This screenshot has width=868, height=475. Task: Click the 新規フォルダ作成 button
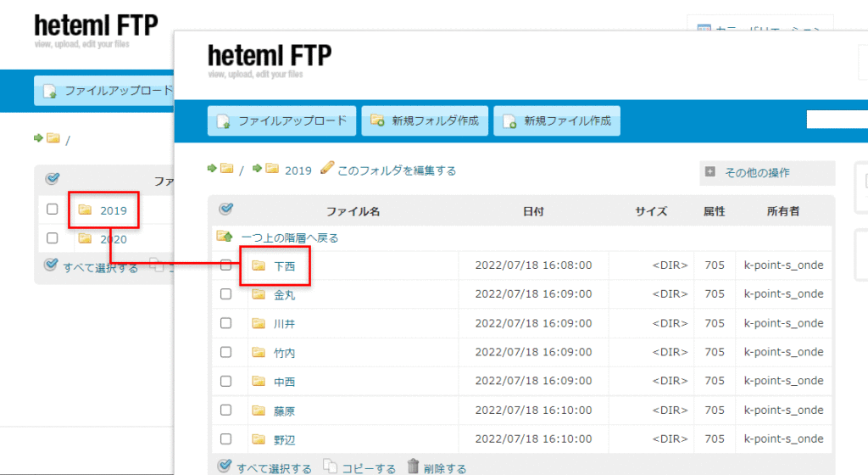pos(425,121)
